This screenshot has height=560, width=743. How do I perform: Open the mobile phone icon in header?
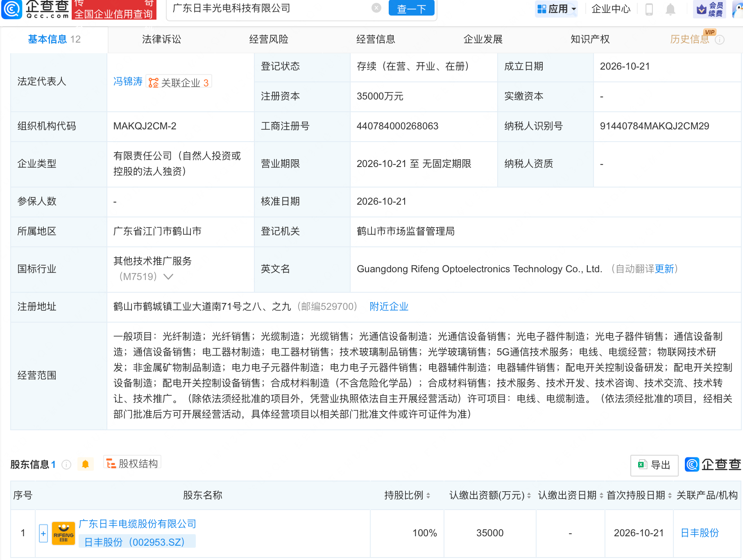point(649,9)
